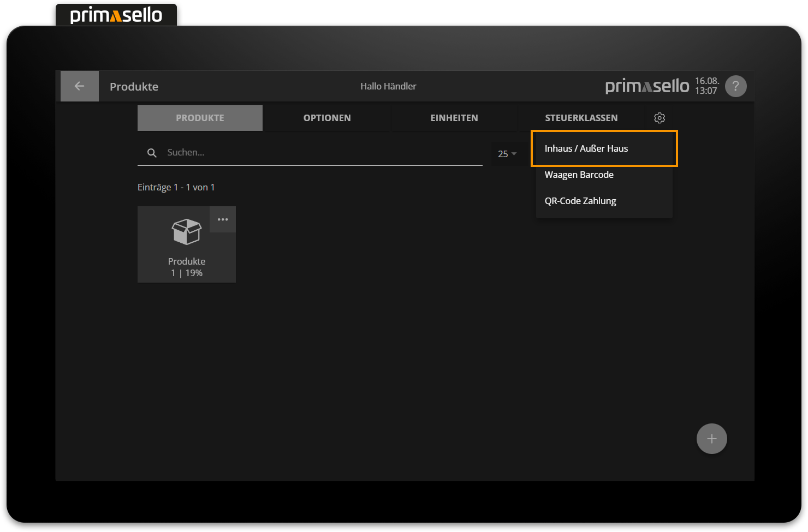The width and height of the screenshot is (808, 532).
Task: Click the back arrow button
Action: coord(79,86)
